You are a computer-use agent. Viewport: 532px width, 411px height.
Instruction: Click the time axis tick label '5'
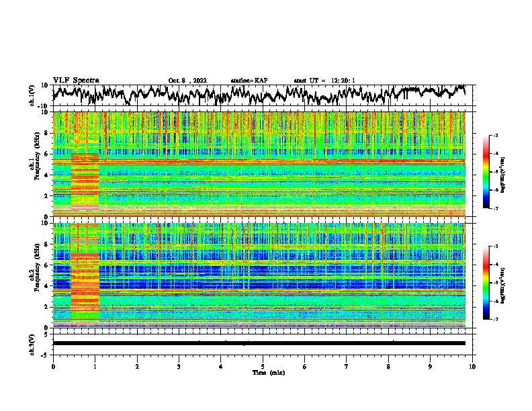(263, 367)
